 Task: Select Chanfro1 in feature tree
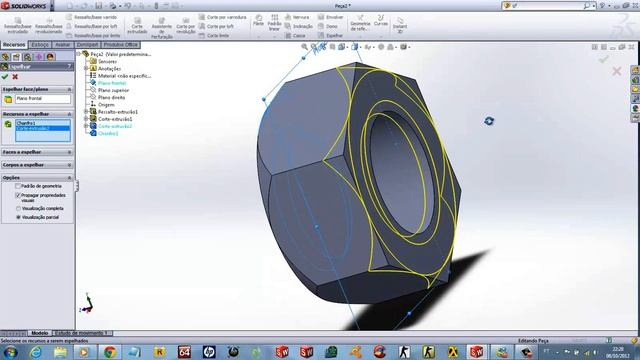pos(108,133)
